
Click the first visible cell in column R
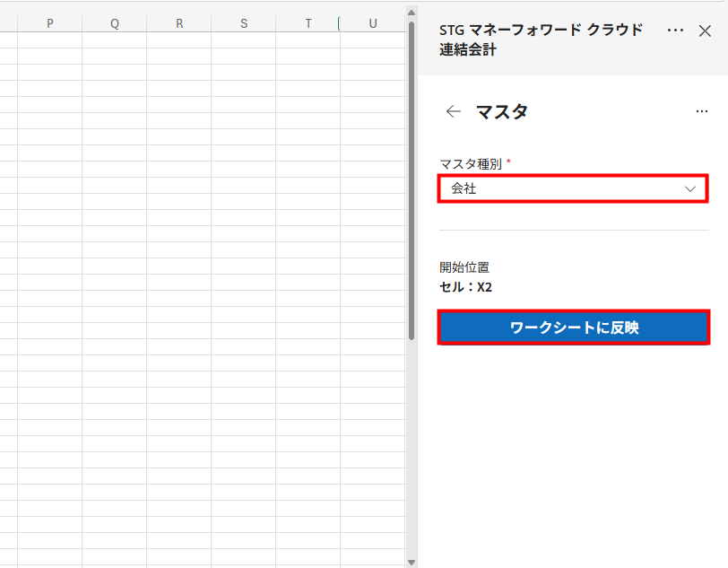pos(179,40)
